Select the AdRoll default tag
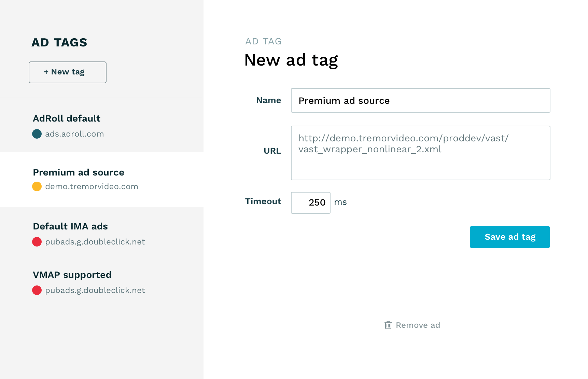 click(102, 126)
